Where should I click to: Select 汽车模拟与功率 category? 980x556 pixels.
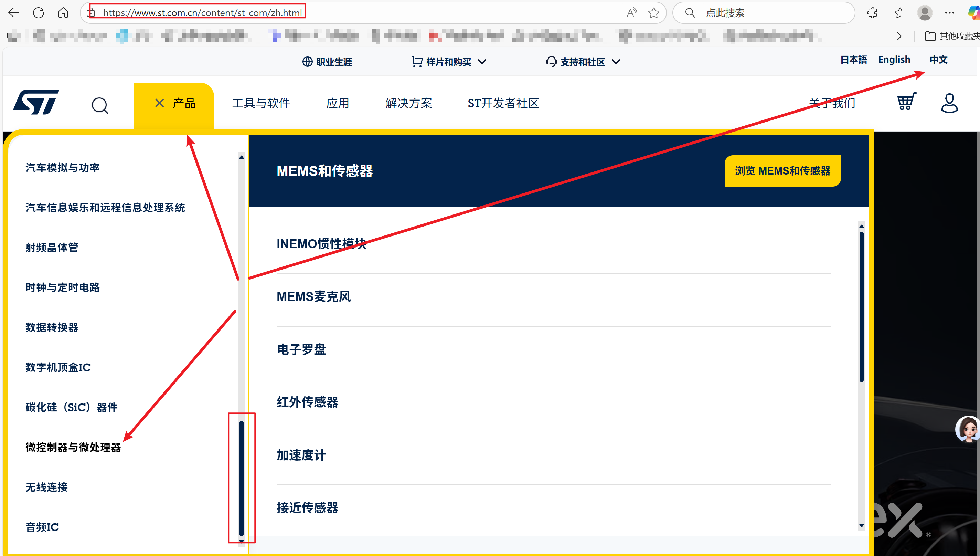pos(63,168)
